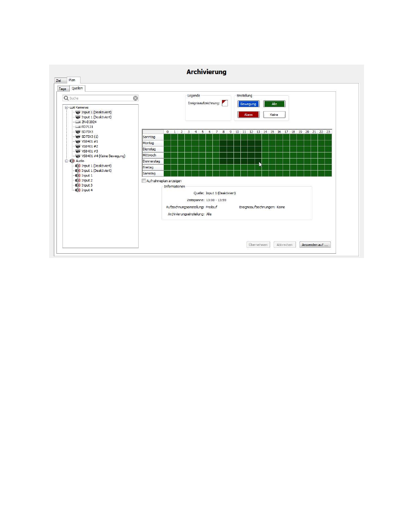Click the Audio group speaker icon

(x=72, y=161)
